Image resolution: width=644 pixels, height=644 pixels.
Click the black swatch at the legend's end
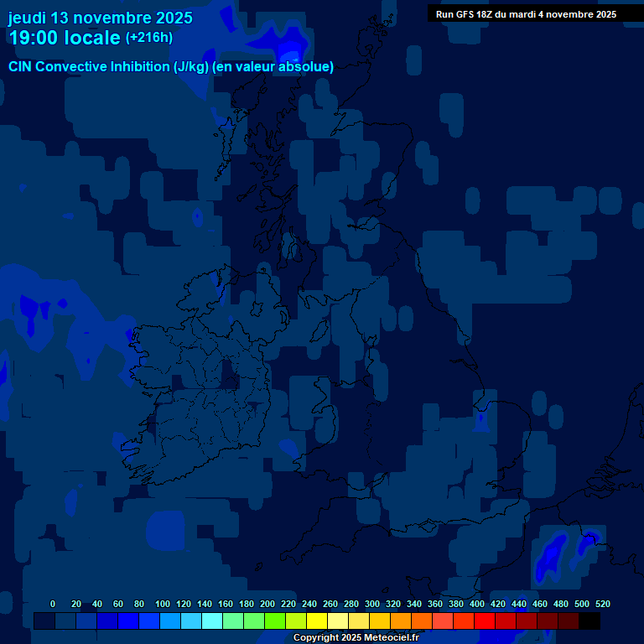click(589, 621)
